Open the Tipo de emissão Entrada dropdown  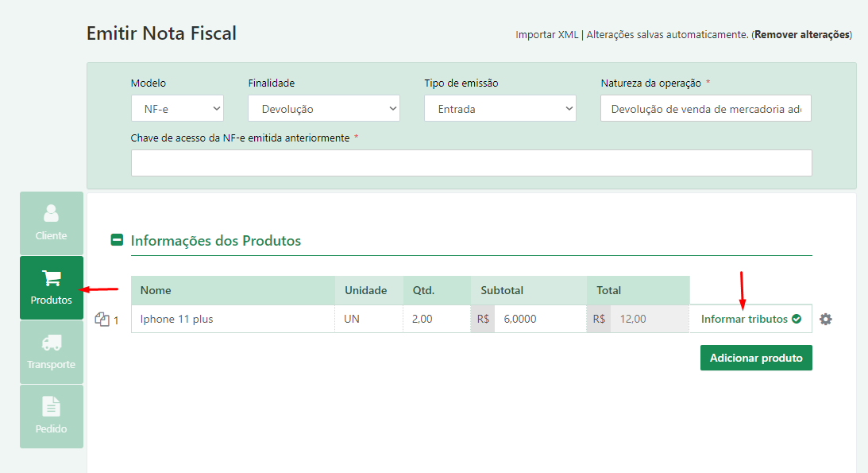tap(500, 109)
